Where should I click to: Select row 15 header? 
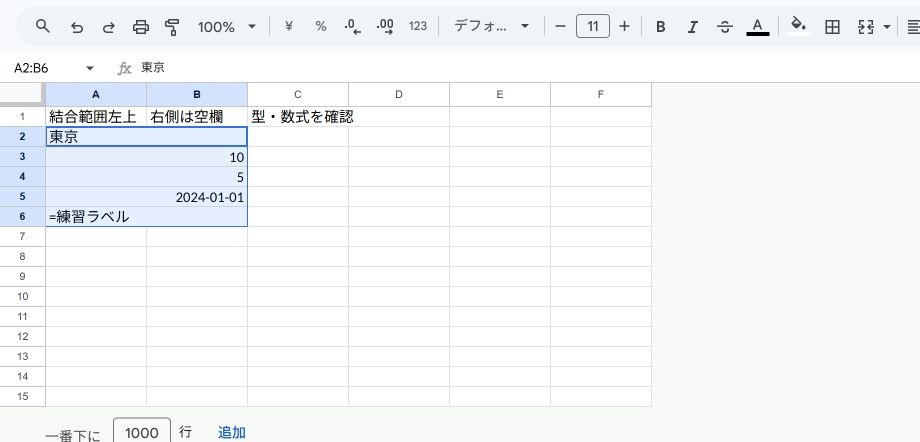(22, 396)
